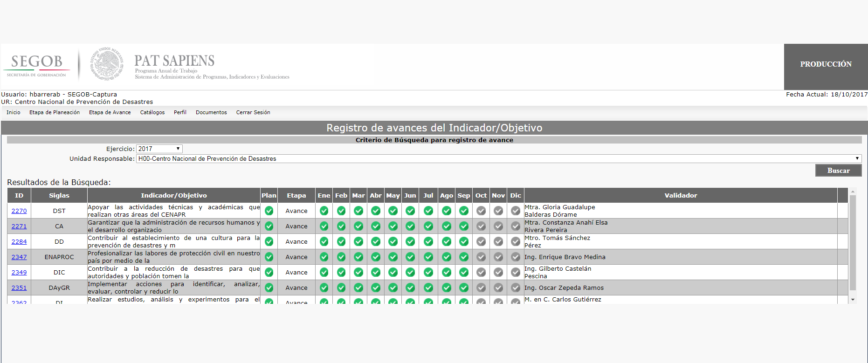
Task: Click the Mar check icon for ENAPROC row
Action: [x=358, y=257]
